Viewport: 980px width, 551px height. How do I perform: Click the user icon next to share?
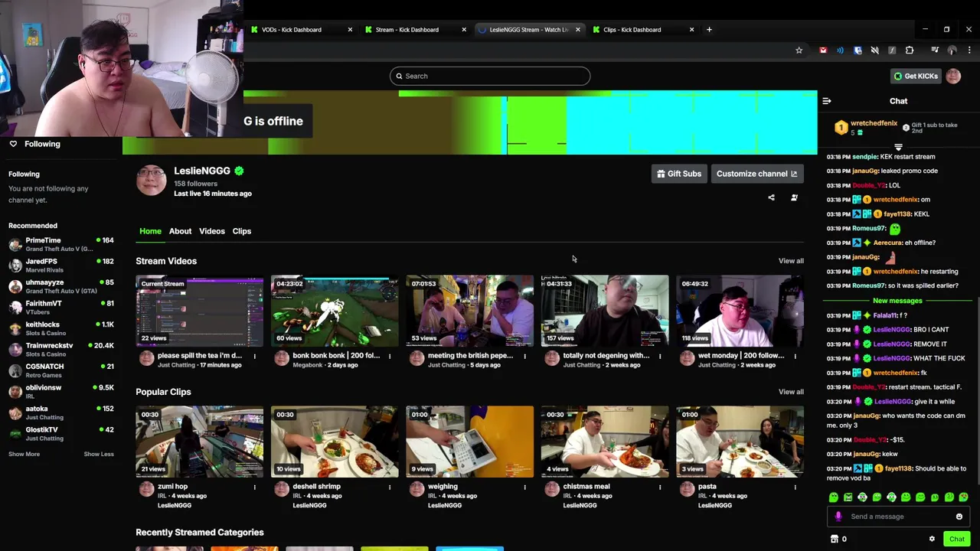(794, 197)
